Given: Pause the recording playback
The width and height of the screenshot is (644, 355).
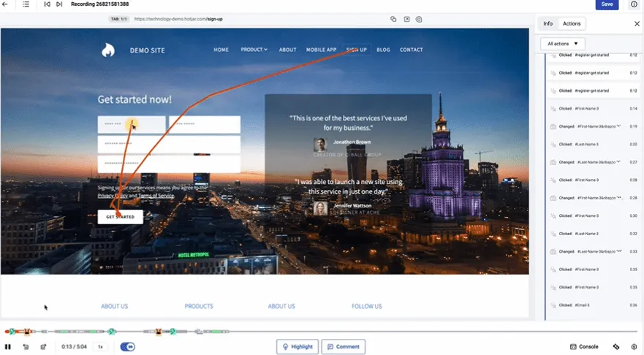Looking at the screenshot, I should click(x=8, y=347).
